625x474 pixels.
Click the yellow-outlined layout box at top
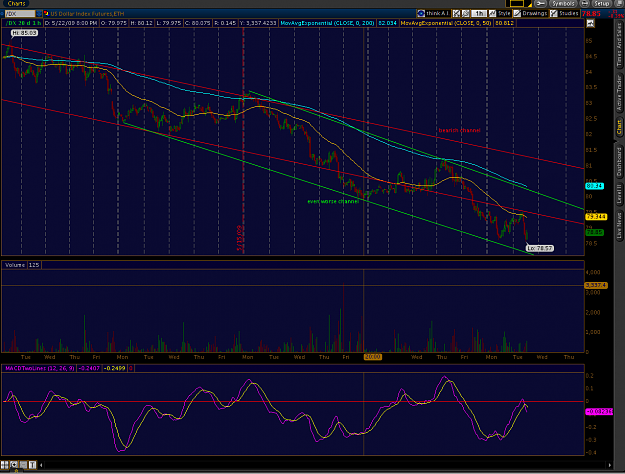pos(517,4)
